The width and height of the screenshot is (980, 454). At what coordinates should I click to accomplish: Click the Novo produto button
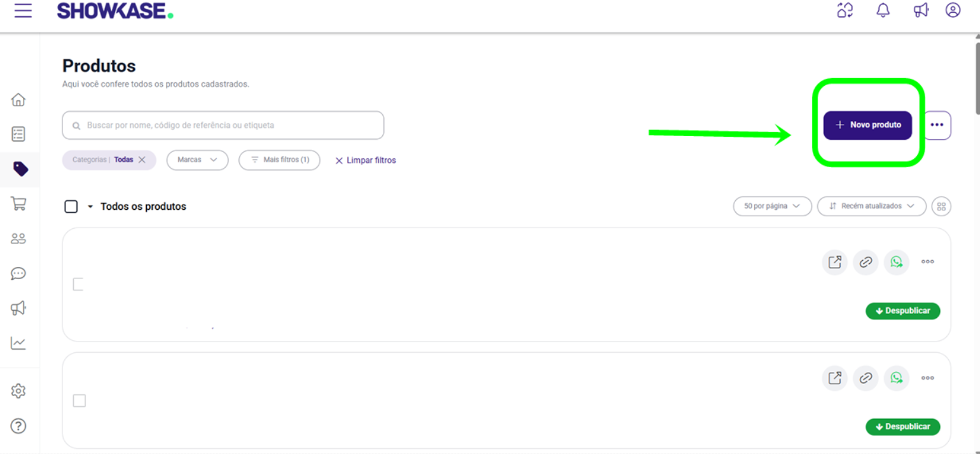867,125
